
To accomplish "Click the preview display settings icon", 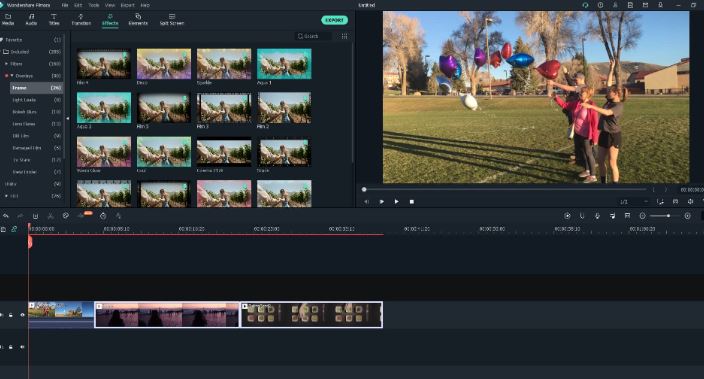I will click(x=660, y=202).
